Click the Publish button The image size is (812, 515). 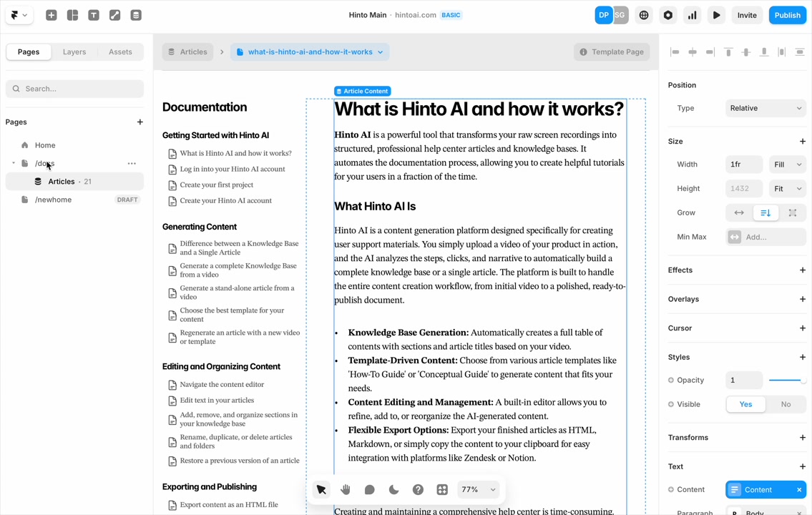(787, 15)
